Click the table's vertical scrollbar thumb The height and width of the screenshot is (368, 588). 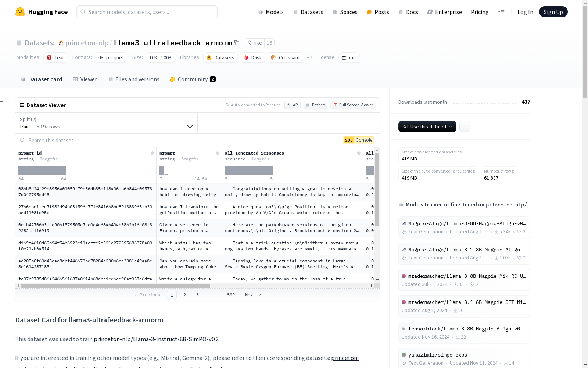point(377,190)
